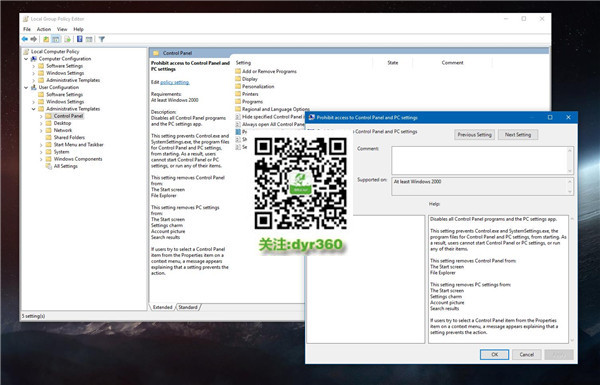Click the Next Setting button
Screen dimensions: 600x385
tap(518, 135)
